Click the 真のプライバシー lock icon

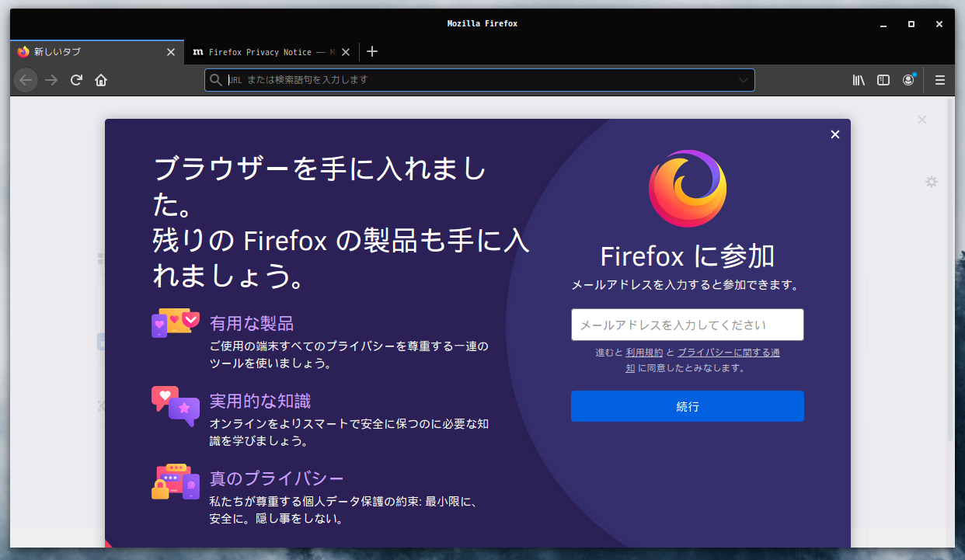(176, 482)
